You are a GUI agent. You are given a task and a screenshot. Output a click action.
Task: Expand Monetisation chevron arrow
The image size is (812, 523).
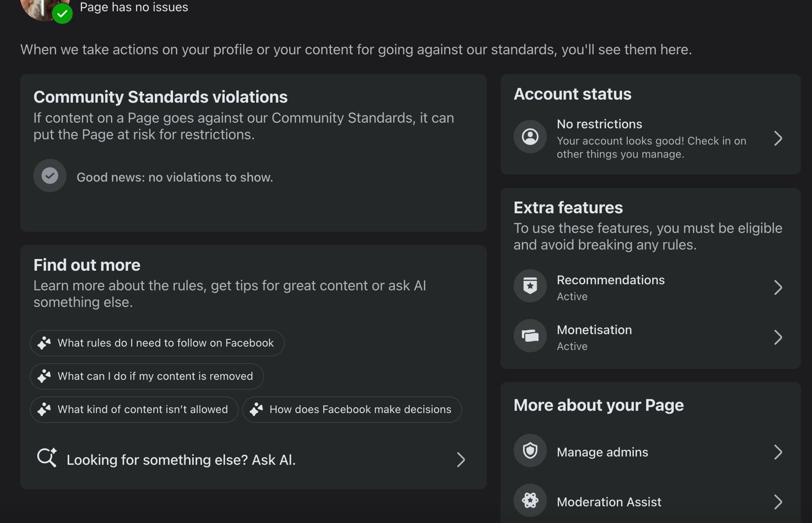[778, 337]
